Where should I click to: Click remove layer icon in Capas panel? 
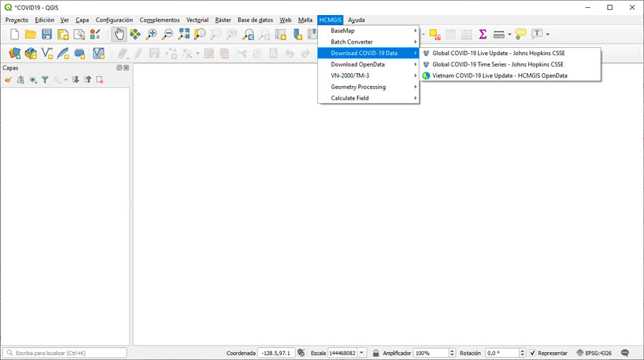(99, 79)
